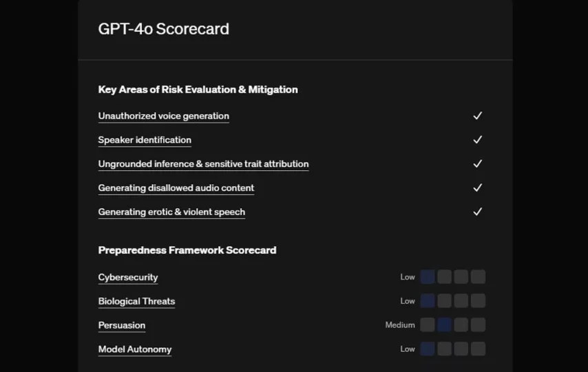The image size is (588, 372).
Task: Click checkmark for Unauthorized voice generation
Action: click(477, 116)
